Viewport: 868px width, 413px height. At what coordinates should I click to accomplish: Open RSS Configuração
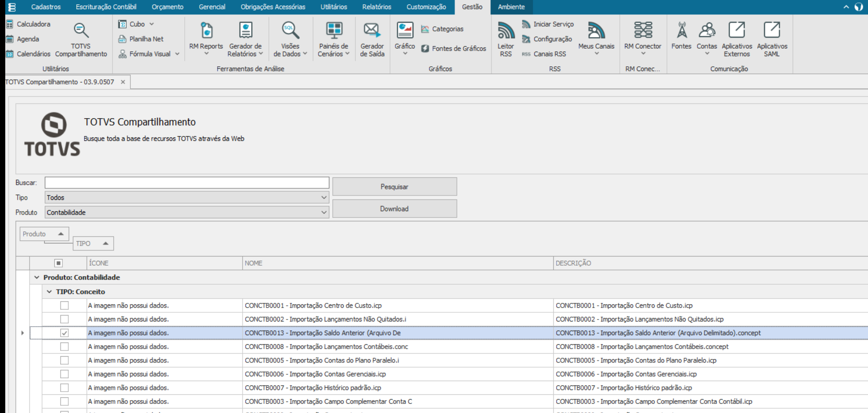click(x=547, y=39)
